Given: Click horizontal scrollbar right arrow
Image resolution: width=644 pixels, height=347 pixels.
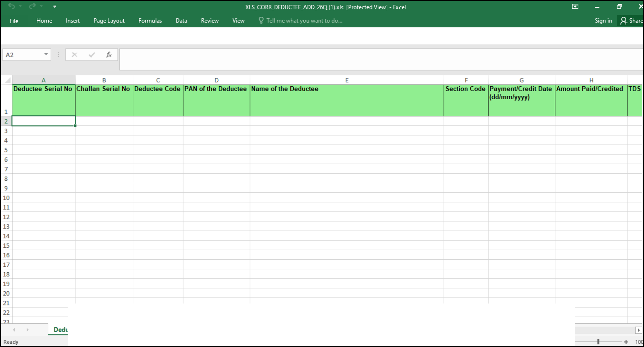Looking at the screenshot, I should pyautogui.click(x=639, y=330).
